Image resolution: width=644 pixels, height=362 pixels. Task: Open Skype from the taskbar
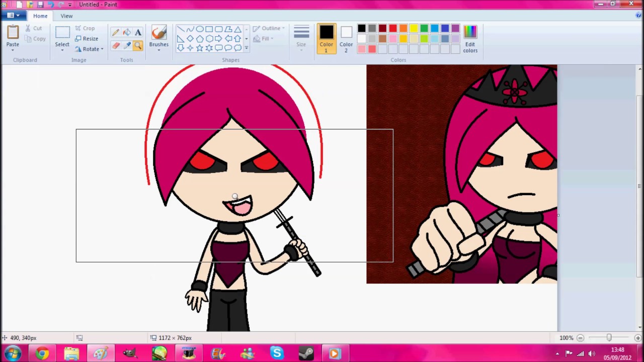pyautogui.click(x=277, y=353)
